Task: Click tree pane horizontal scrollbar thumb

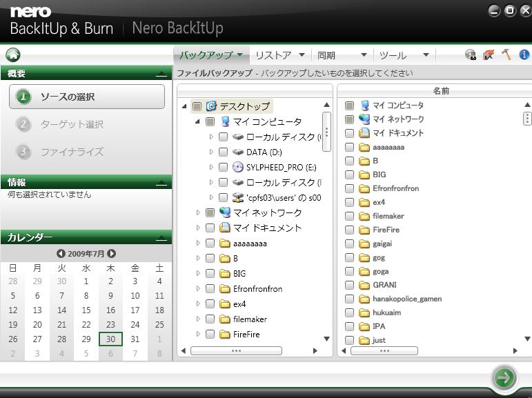Action: (x=236, y=350)
